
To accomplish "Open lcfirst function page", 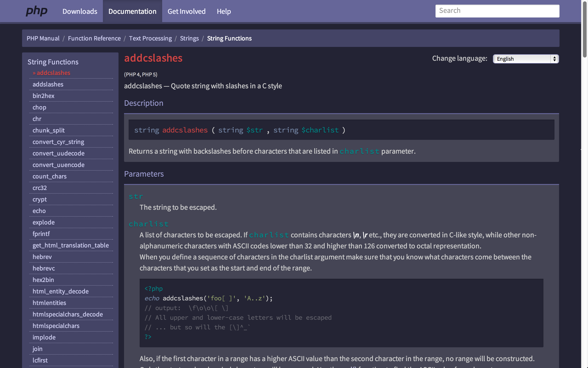I will (40, 360).
